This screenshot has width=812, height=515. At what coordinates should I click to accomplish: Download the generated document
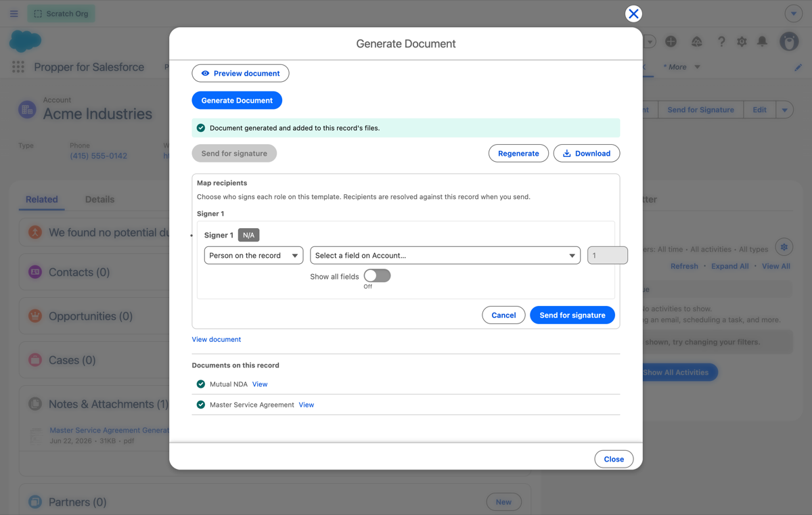587,153
